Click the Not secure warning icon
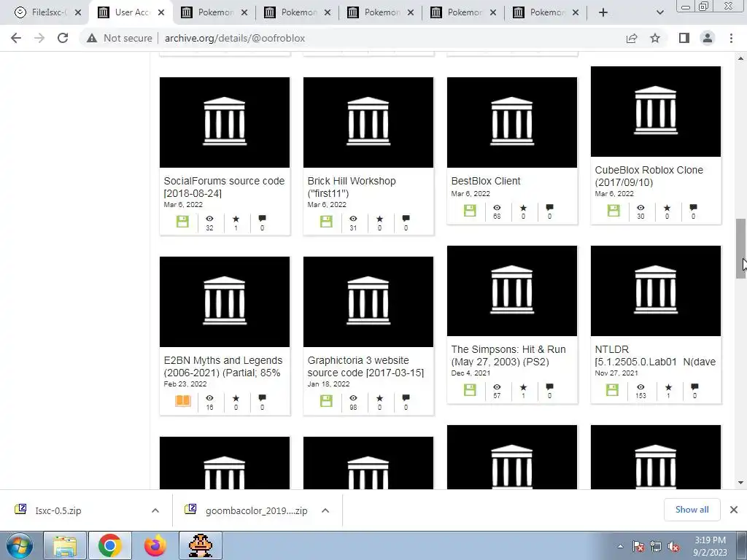747x560 pixels. pos(91,38)
